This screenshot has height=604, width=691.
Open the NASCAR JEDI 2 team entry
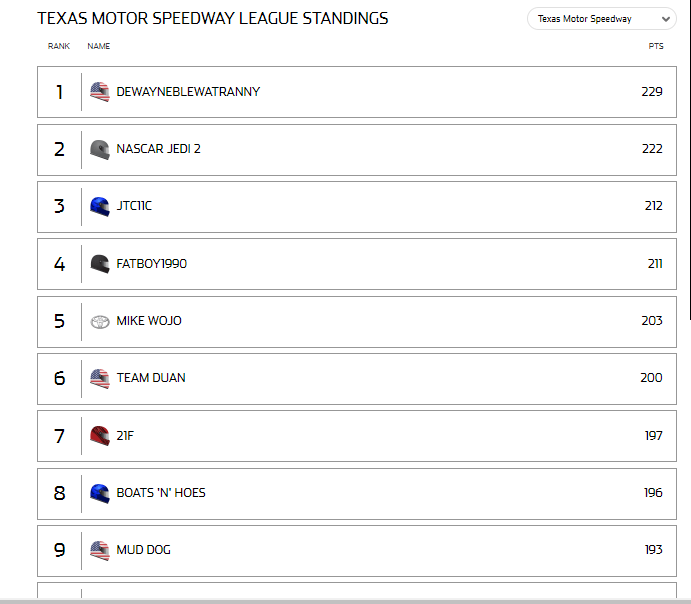(158, 149)
